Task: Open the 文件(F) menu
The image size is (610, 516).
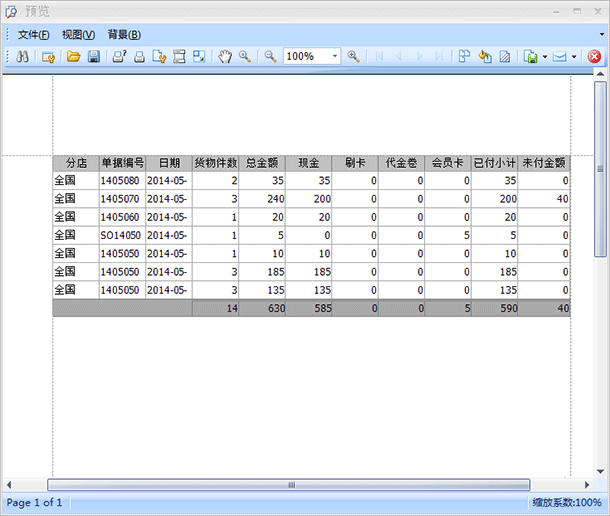Action: [x=33, y=35]
